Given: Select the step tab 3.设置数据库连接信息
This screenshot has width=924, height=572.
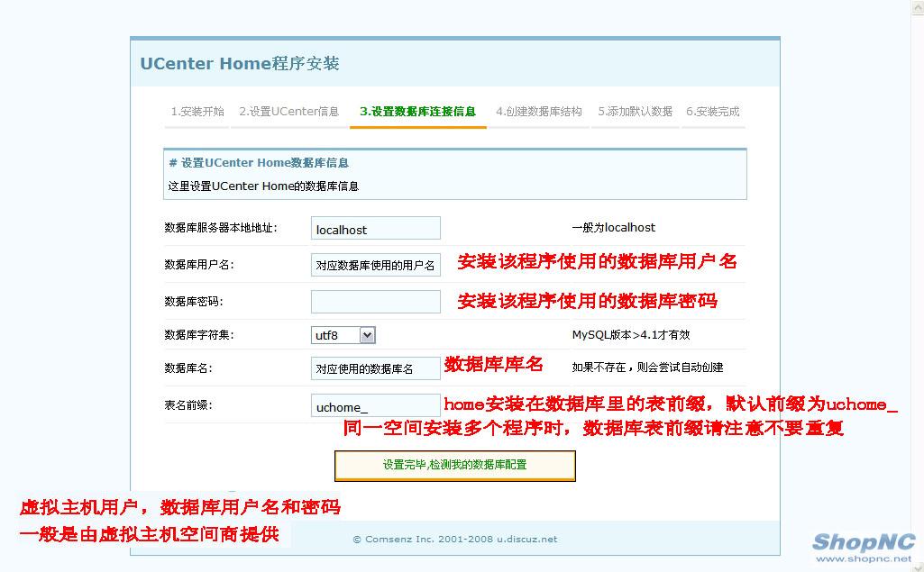Looking at the screenshot, I should tap(417, 112).
